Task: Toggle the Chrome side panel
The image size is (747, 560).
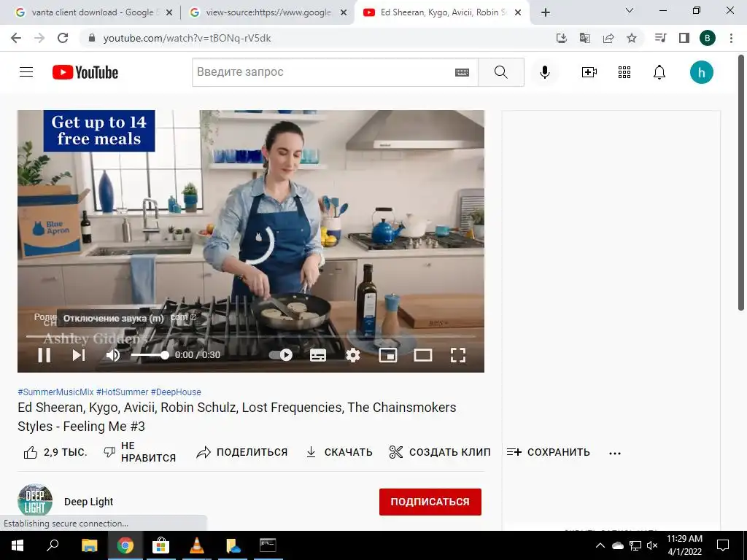Action: point(684,38)
